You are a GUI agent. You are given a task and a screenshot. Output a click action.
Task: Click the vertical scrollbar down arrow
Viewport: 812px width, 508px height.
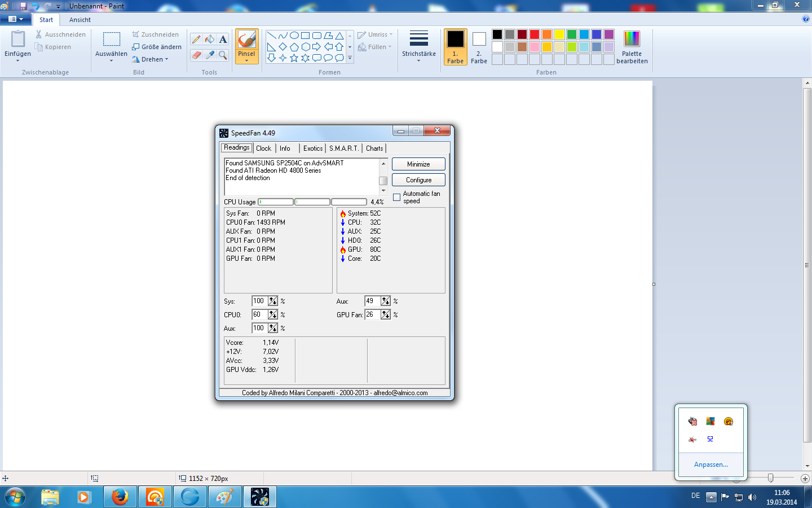(807, 466)
